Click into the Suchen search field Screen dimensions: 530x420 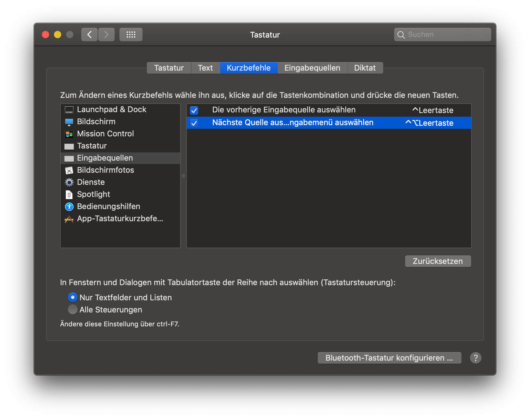click(x=442, y=35)
